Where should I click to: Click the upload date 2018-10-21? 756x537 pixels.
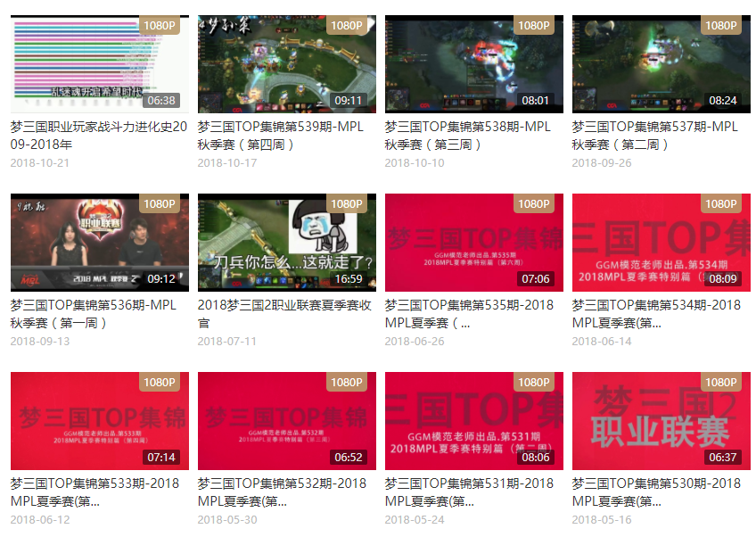[40, 163]
